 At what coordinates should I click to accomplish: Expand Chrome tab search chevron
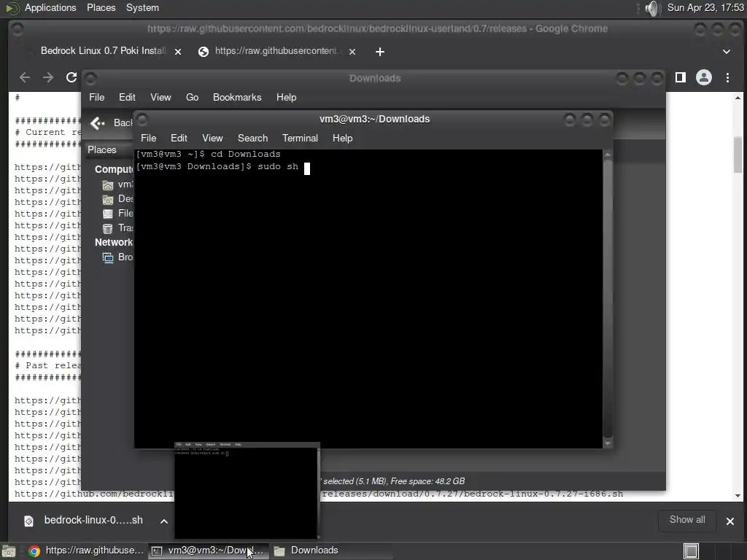pyautogui.click(x=727, y=52)
